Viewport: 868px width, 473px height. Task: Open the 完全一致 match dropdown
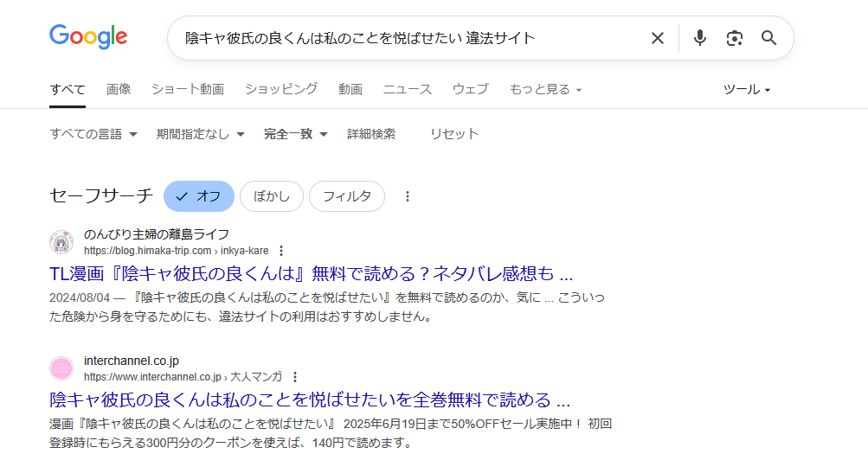pyautogui.click(x=296, y=134)
